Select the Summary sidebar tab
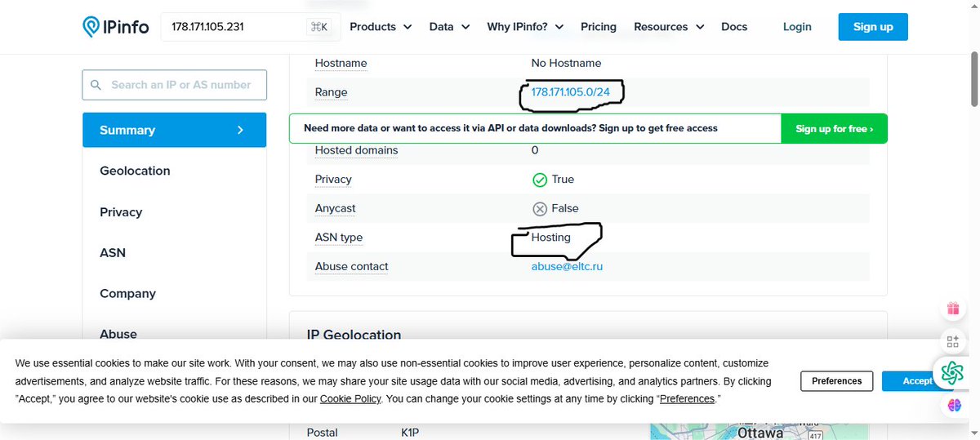 pyautogui.click(x=174, y=130)
